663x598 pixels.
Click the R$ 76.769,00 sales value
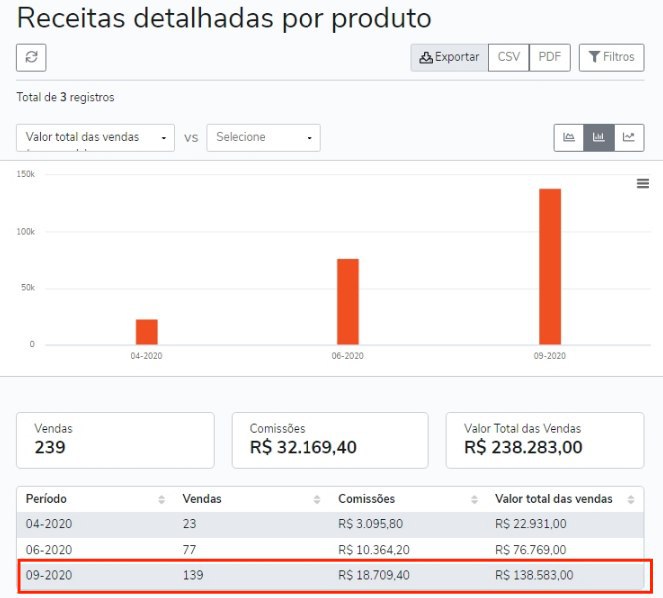(531, 550)
